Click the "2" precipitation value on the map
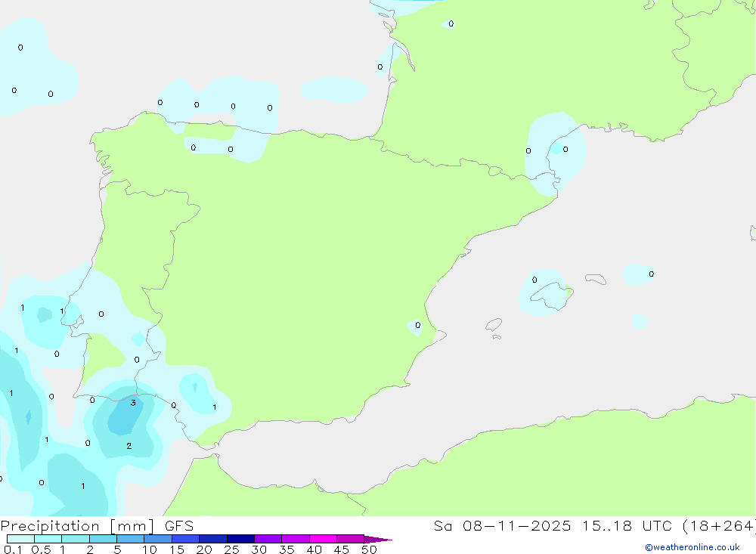Screen dimensions: 756x554 (129, 446)
